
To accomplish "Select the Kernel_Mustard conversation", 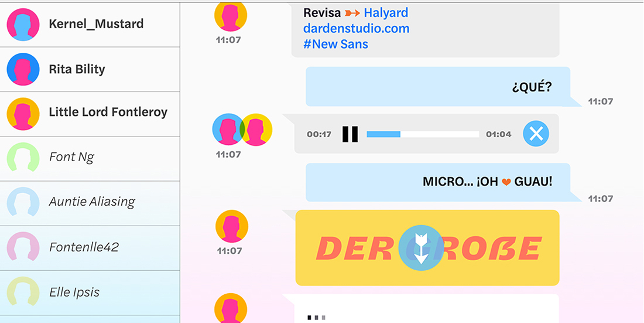I will coord(96,24).
